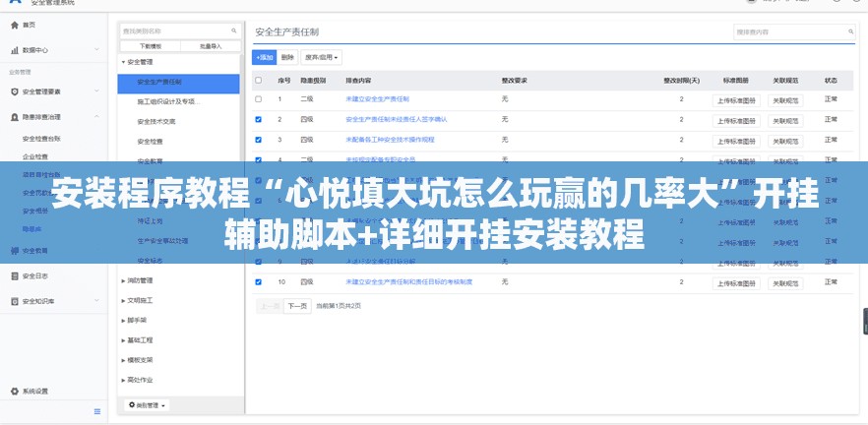Image resolution: width=868 pixels, height=425 pixels.
Task: Click 上传标准图册 in row 3
Action: (736, 141)
